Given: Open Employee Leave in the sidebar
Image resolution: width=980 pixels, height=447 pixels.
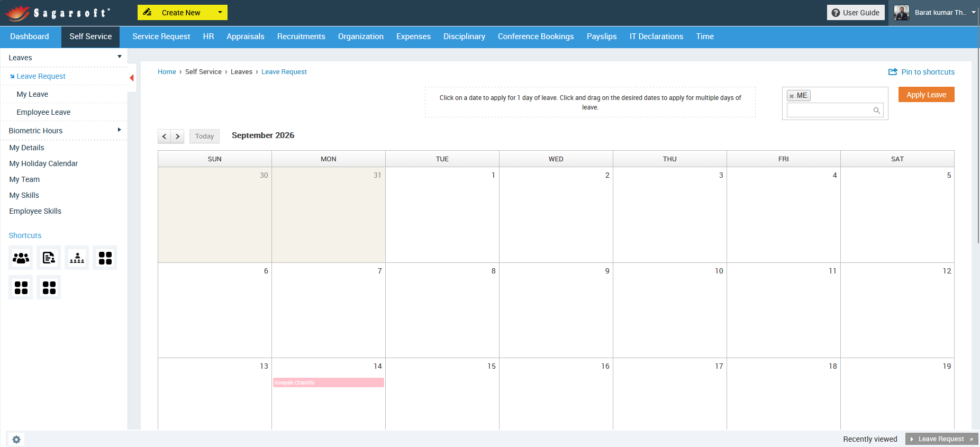Looking at the screenshot, I should click(x=43, y=112).
